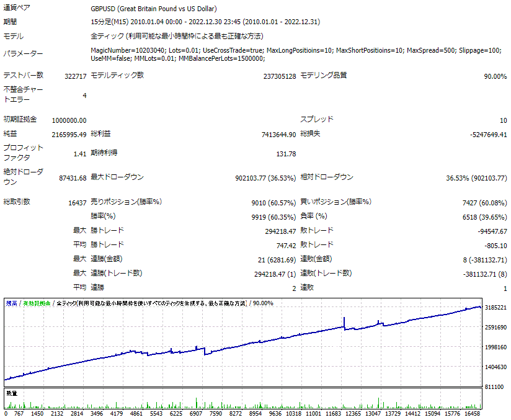The image size is (511, 420).
Task: Click average winning trade 747.42
Action: pyautogui.click(x=286, y=246)
